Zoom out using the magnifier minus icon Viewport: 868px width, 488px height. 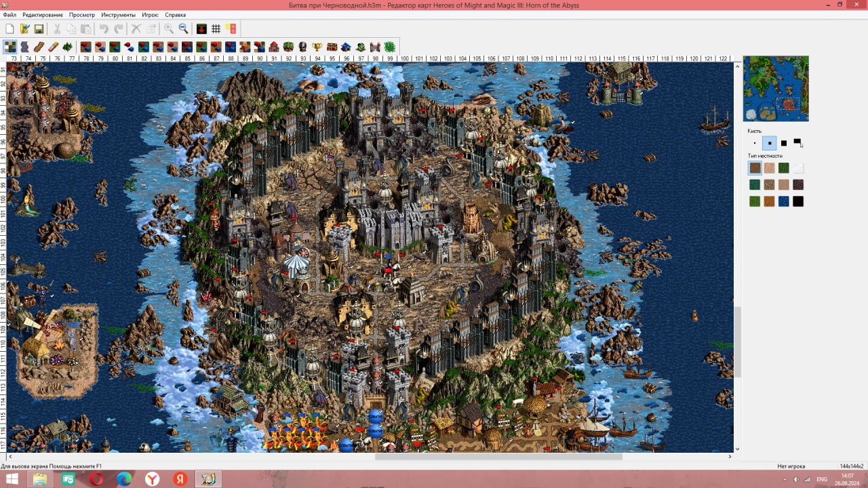tap(183, 28)
